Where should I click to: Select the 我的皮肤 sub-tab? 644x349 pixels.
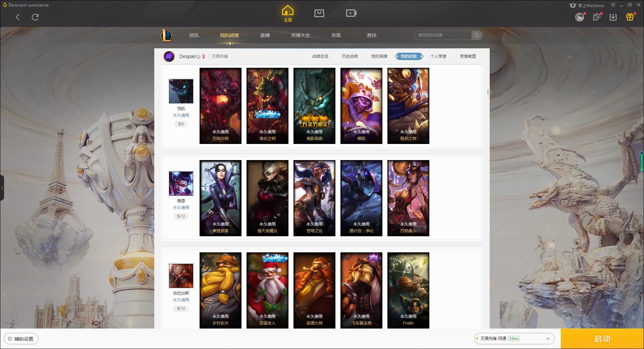click(409, 56)
